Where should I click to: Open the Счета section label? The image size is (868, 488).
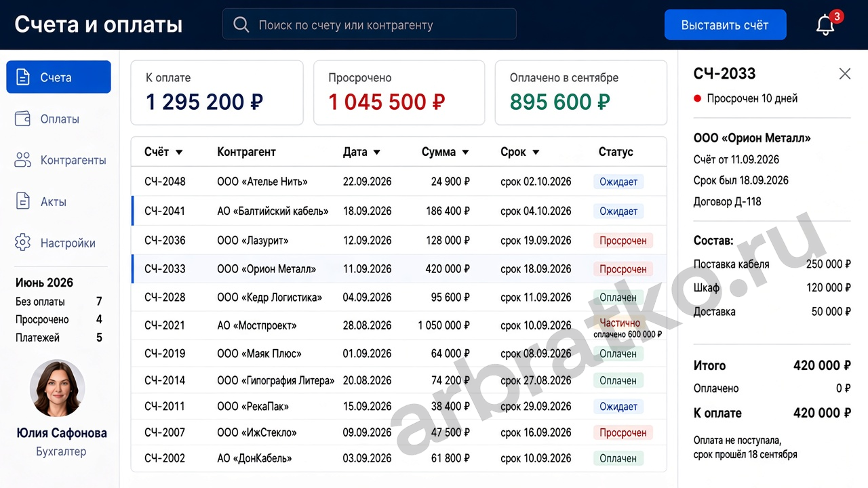pos(56,77)
